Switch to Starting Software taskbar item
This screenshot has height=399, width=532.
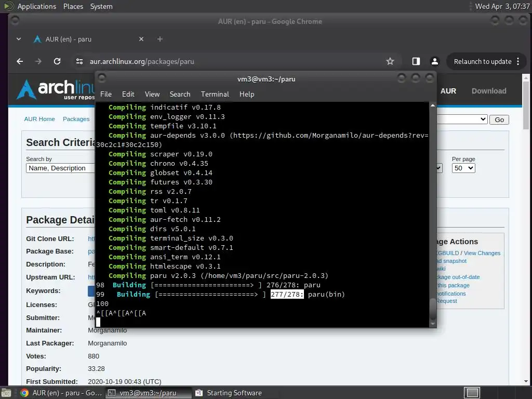click(234, 393)
